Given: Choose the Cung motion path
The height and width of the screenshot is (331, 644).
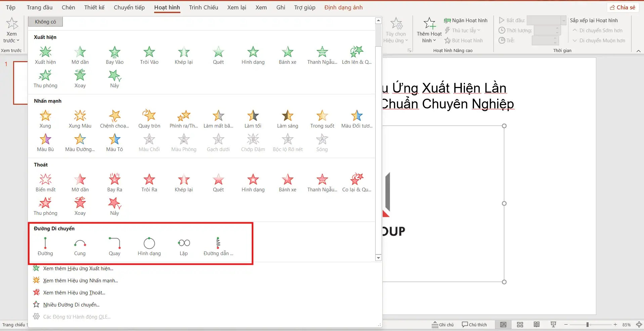Looking at the screenshot, I should click(80, 247).
